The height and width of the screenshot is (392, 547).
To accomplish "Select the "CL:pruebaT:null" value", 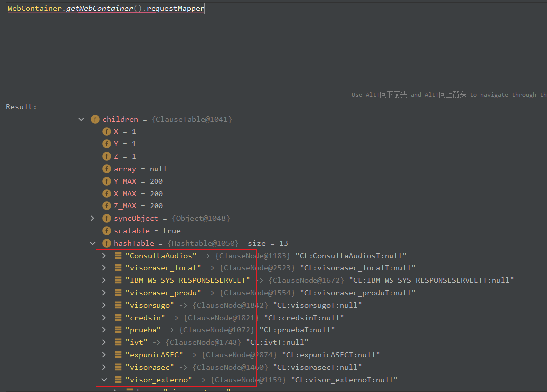I will (x=297, y=330).
